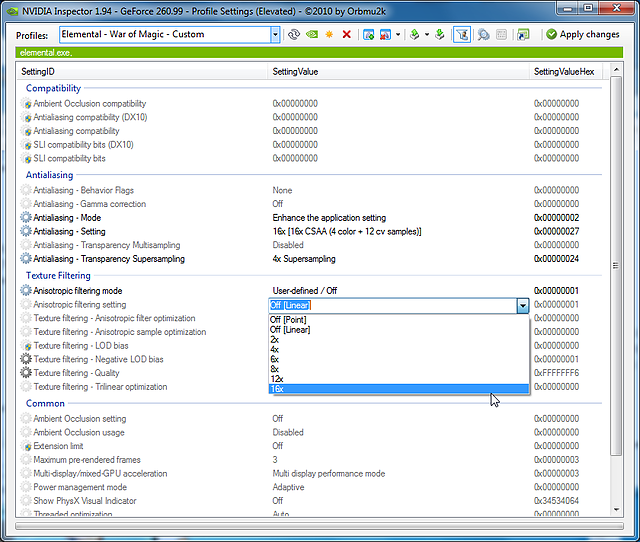
Task: Click the add application to profile icon
Action: coord(369,35)
